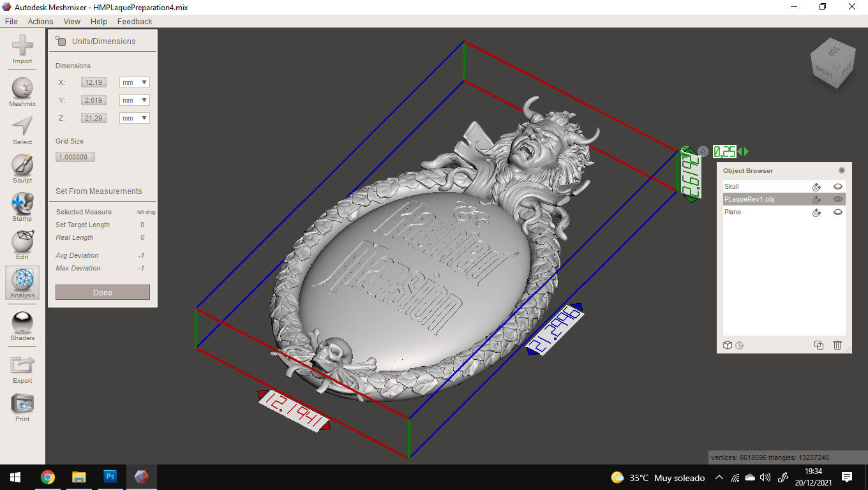Open the File menu
The width and height of the screenshot is (868, 490).
11,21
